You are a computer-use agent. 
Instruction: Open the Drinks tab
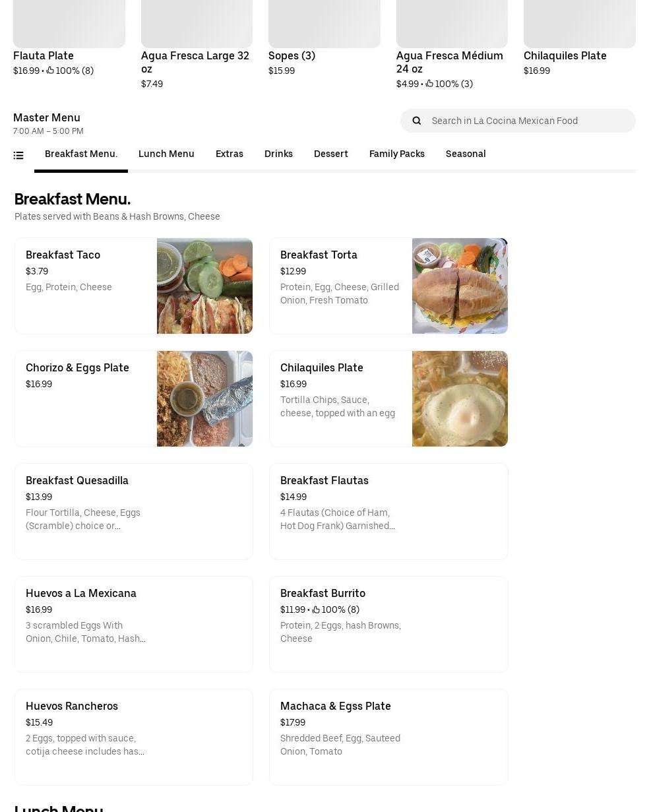[278, 154]
